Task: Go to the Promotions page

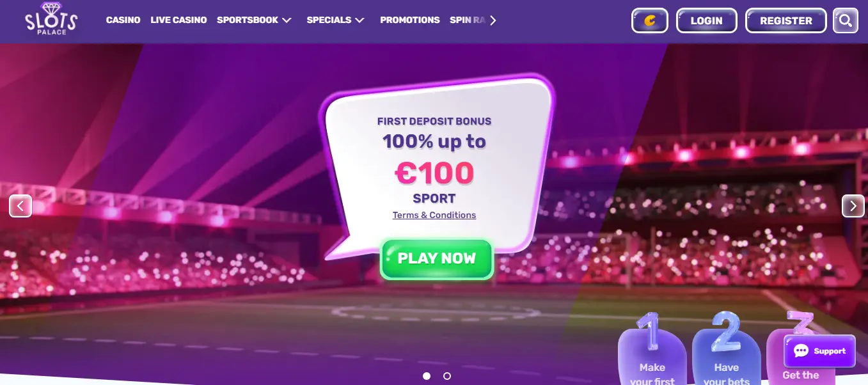Action: 410,20
